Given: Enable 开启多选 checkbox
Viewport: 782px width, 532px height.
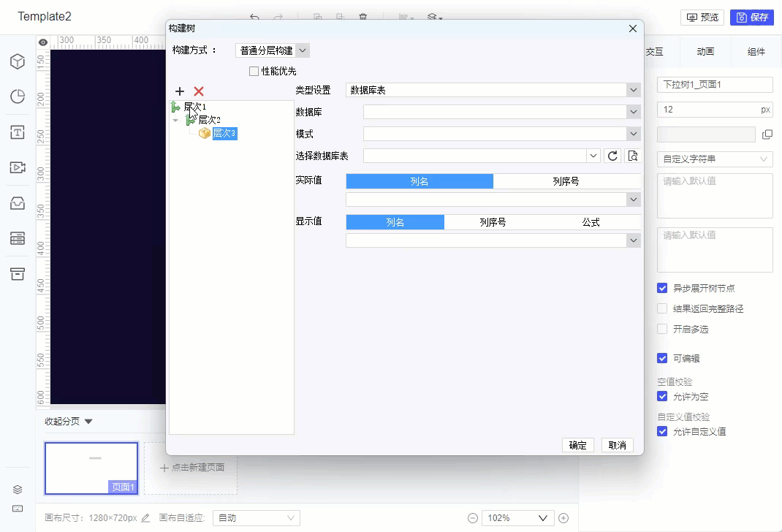Looking at the screenshot, I should (x=662, y=329).
